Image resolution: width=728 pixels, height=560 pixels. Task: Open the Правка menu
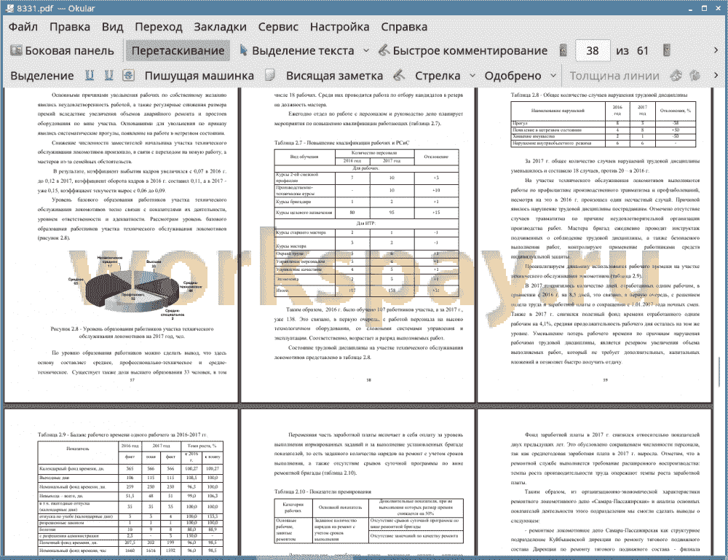[70, 27]
